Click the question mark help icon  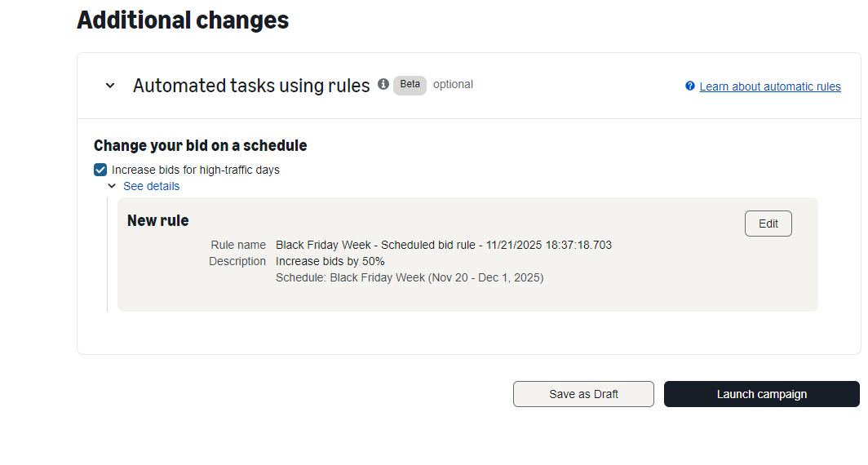tap(690, 86)
